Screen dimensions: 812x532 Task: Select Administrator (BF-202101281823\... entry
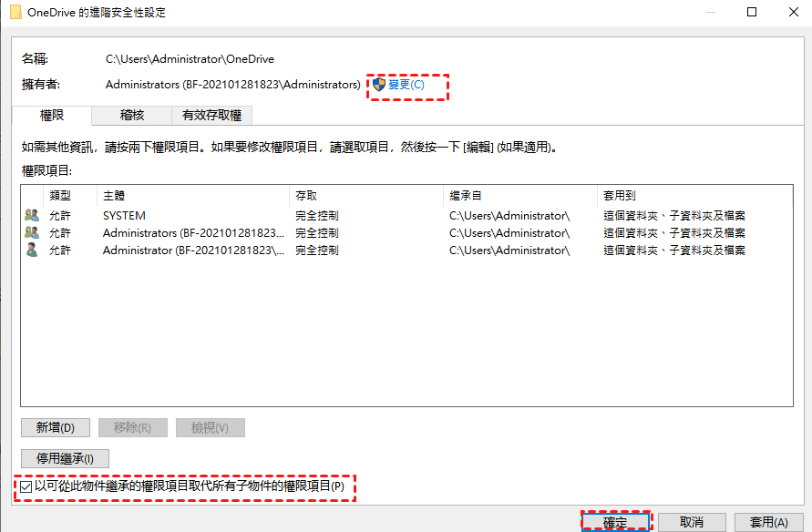coord(406,251)
